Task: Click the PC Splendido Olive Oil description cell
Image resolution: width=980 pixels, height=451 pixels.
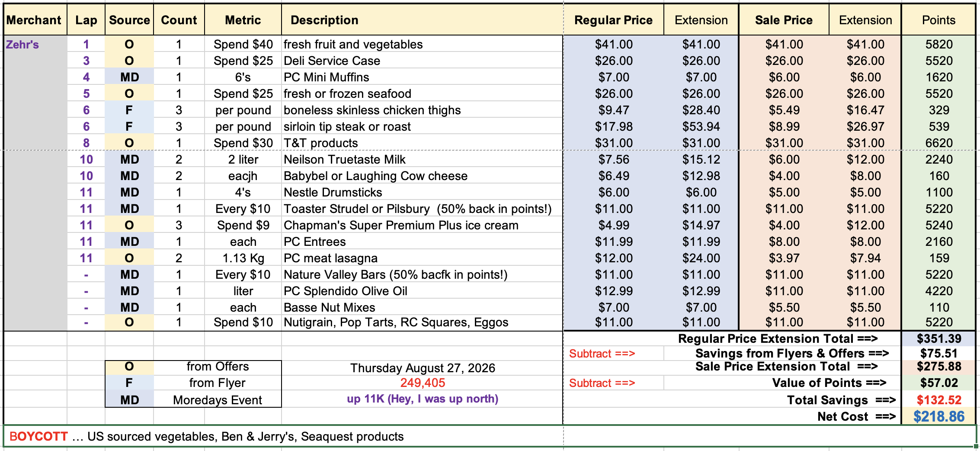Action: pos(422,291)
